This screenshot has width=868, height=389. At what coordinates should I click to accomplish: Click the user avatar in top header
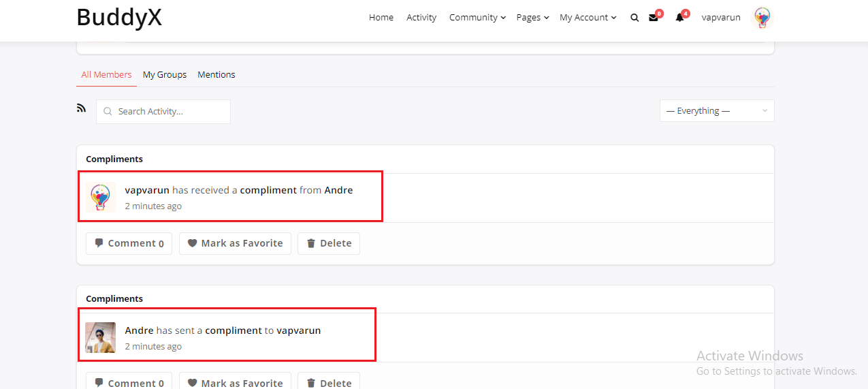click(x=762, y=18)
